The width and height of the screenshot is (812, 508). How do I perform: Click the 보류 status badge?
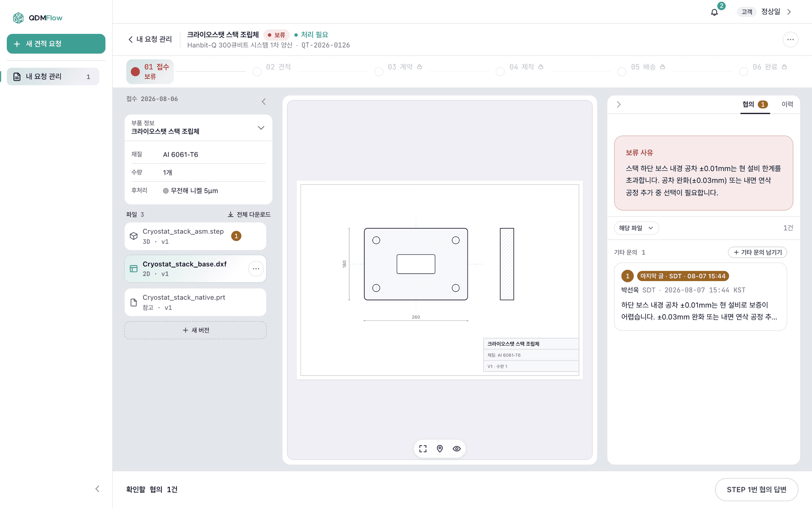coord(276,35)
